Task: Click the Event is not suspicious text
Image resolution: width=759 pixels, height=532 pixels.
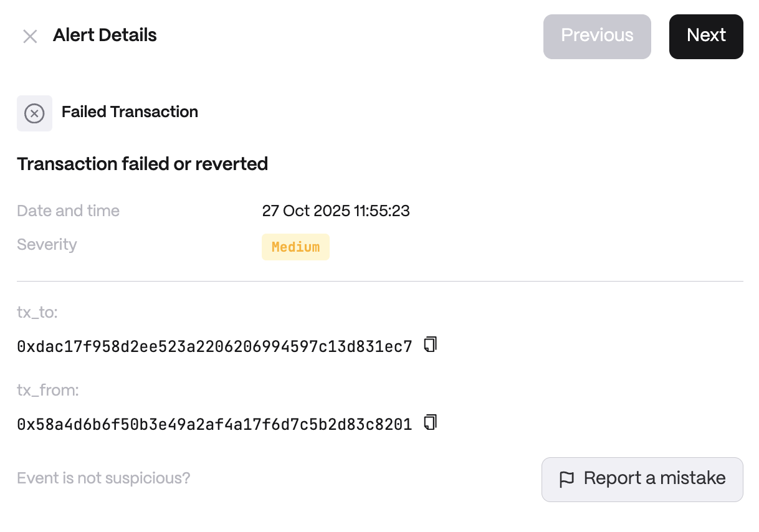Action: point(103,478)
